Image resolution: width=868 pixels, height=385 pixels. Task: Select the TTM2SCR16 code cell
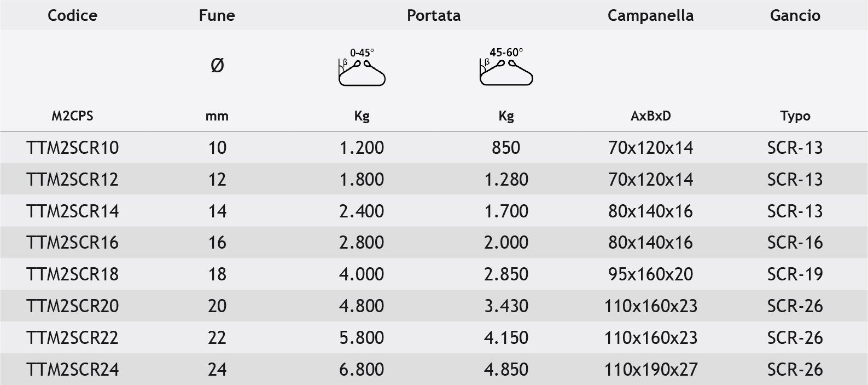tap(72, 243)
